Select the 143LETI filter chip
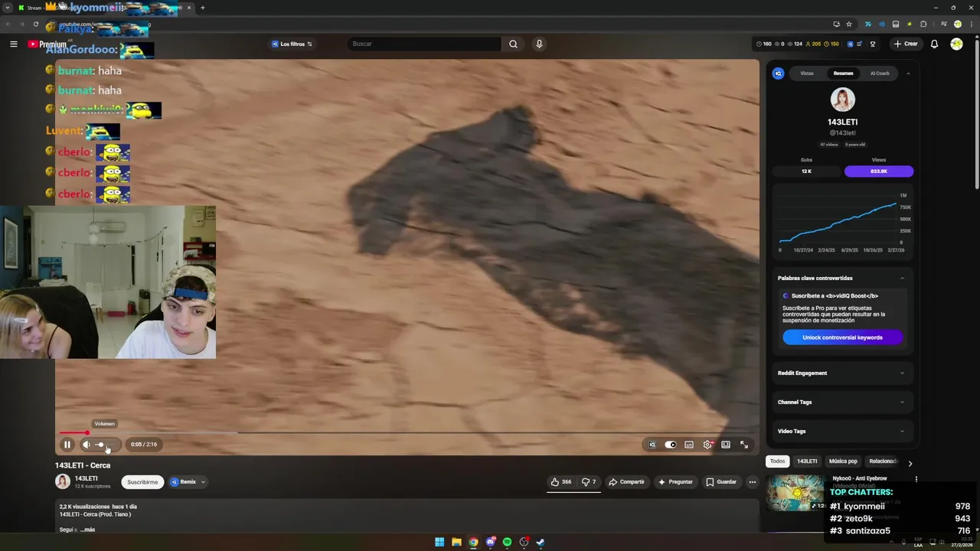 click(807, 461)
